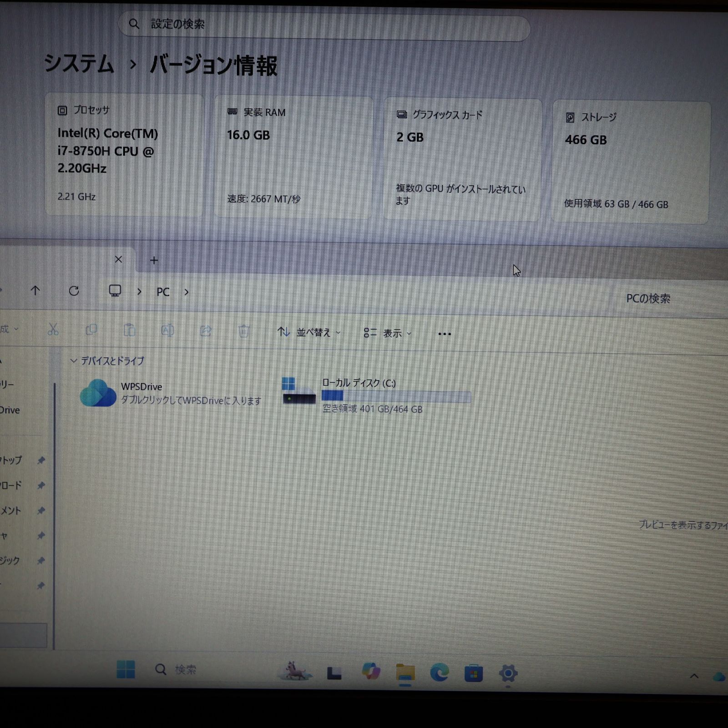Click the horse widget icon on taskbar
728x728 pixels.
click(295, 671)
